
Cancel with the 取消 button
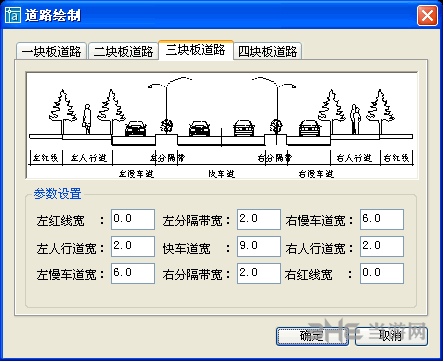pos(391,336)
